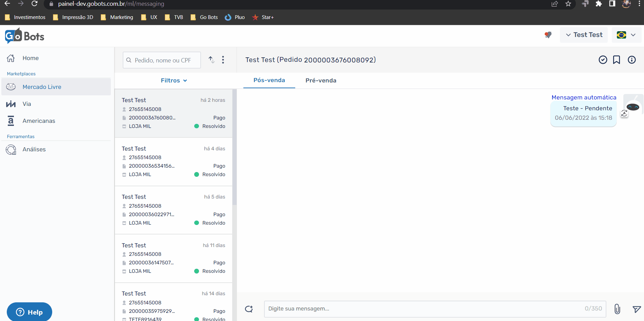
Task: Click the conversation header order title
Action: click(x=310, y=60)
